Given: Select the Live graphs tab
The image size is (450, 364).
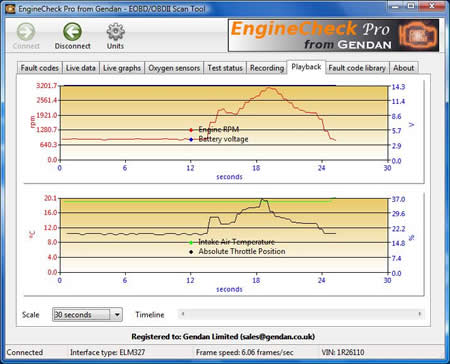Looking at the screenshot, I should tap(122, 68).
